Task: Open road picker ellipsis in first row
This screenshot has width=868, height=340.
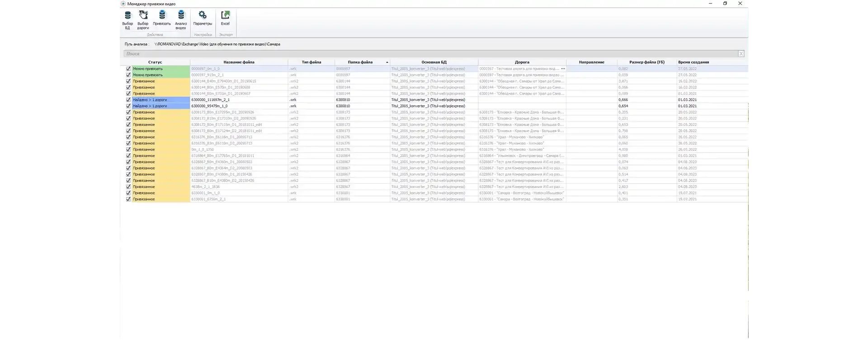Action: coord(563,69)
